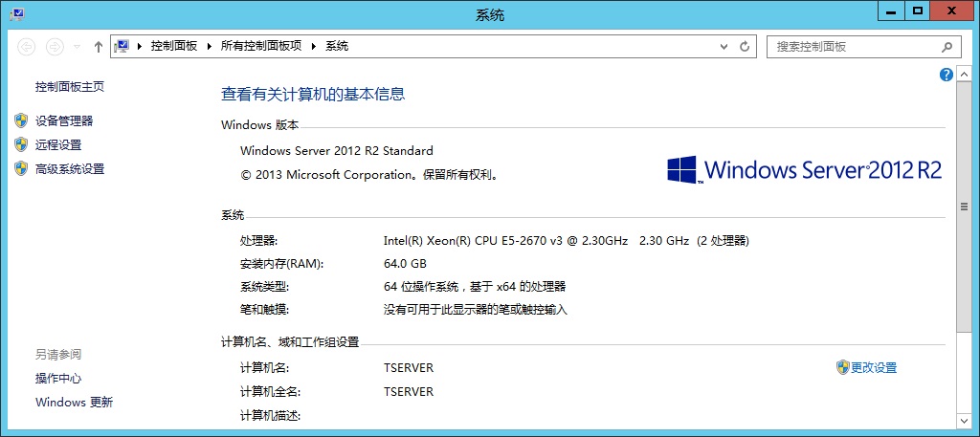Image resolution: width=980 pixels, height=437 pixels.
Task: Click the computer icon in address bar
Action: click(x=122, y=46)
